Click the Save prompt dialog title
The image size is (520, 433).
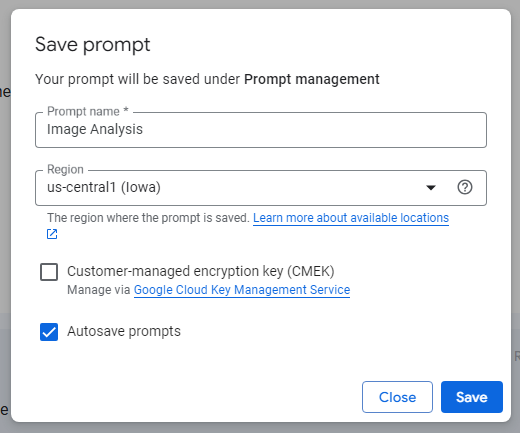click(x=93, y=45)
